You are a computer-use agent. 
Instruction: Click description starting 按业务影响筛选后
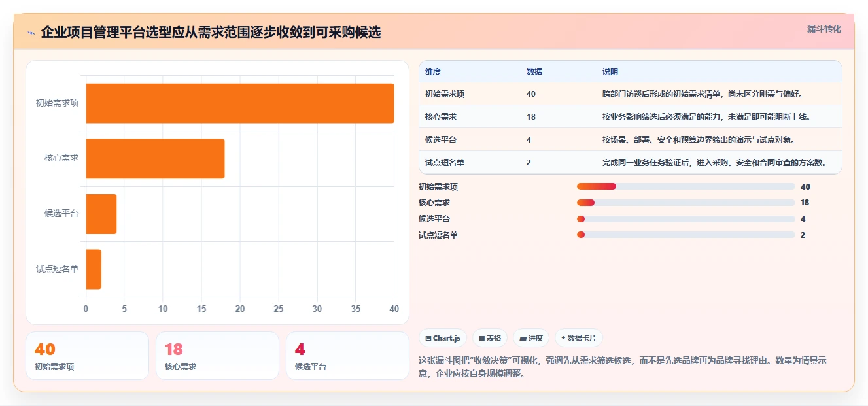click(x=707, y=117)
